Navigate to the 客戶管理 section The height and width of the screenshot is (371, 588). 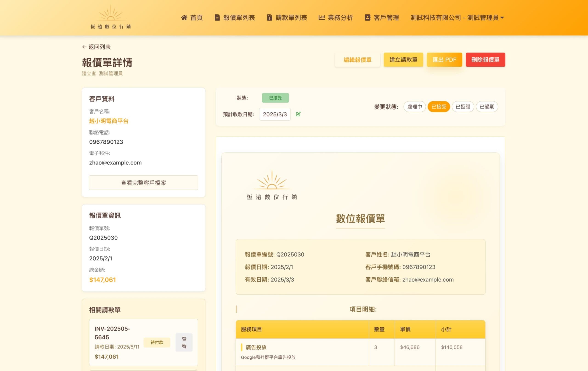point(386,17)
